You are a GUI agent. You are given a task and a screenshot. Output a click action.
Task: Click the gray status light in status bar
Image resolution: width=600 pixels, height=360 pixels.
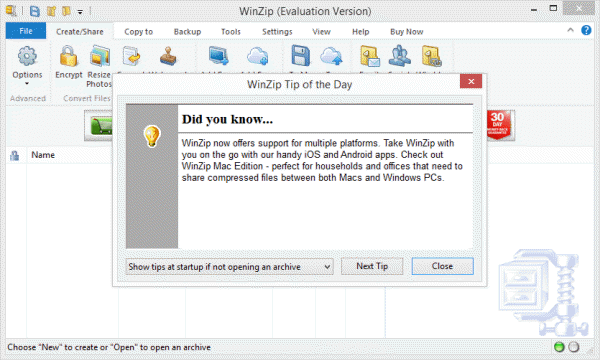(574, 347)
